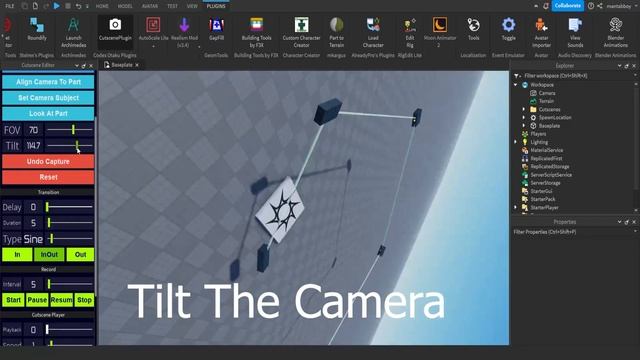Expand the Lighting service
Viewport: 640px width, 360px height.
pos(516,142)
